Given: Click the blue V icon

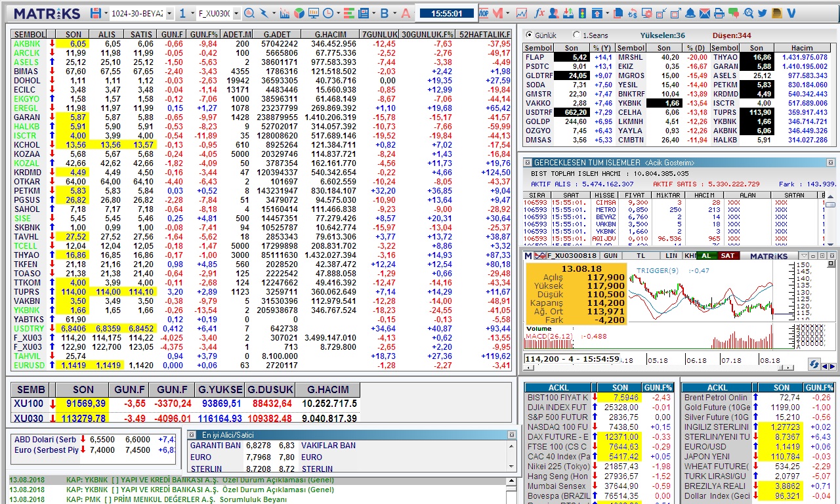Looking at the screenshot, I should pyautogui.click(x=791, y=13).
